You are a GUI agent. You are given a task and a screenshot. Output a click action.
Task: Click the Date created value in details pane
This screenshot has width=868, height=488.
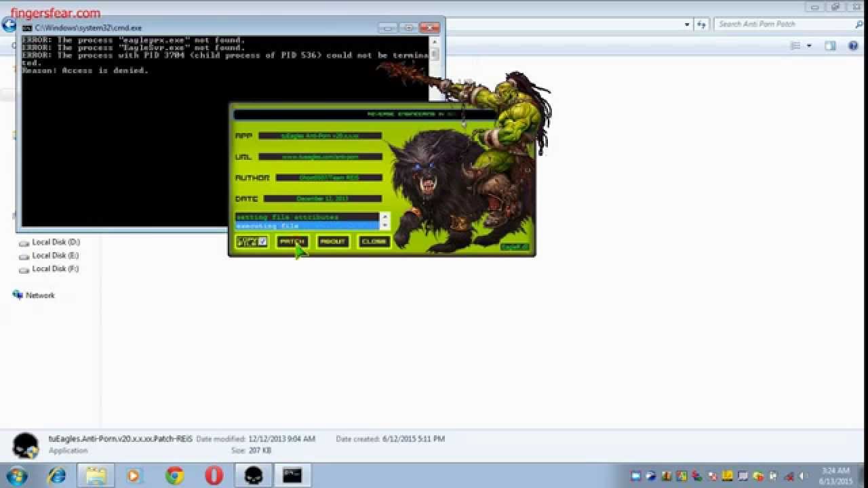(x=414, y=439)
